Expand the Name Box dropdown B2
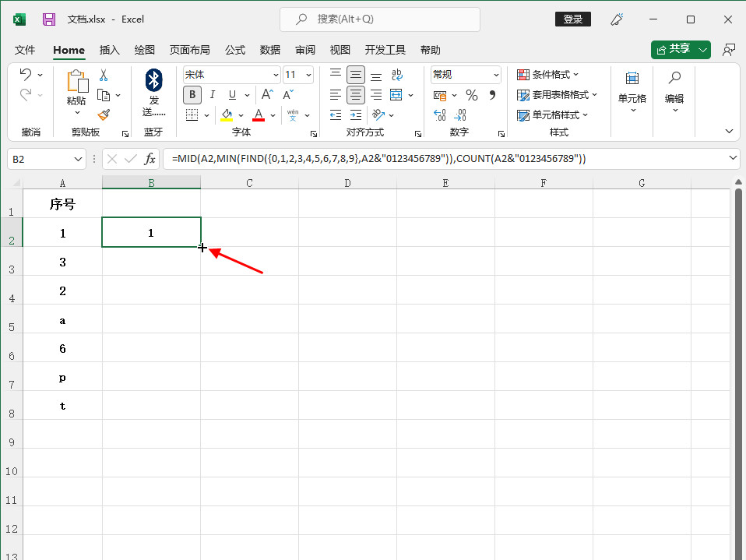This screenshot has height=560, width=746. [x=78, y=159]
